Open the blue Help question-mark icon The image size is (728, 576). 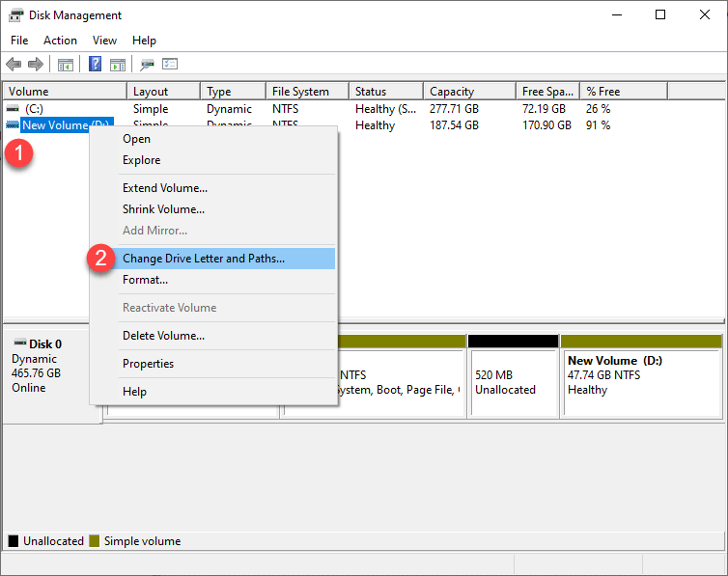tap(95, 64)
